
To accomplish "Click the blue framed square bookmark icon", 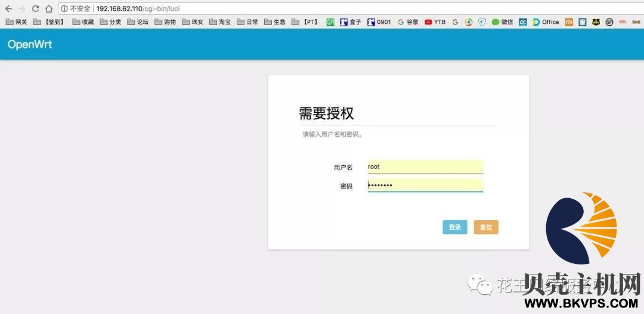I will tap(583, 22).
